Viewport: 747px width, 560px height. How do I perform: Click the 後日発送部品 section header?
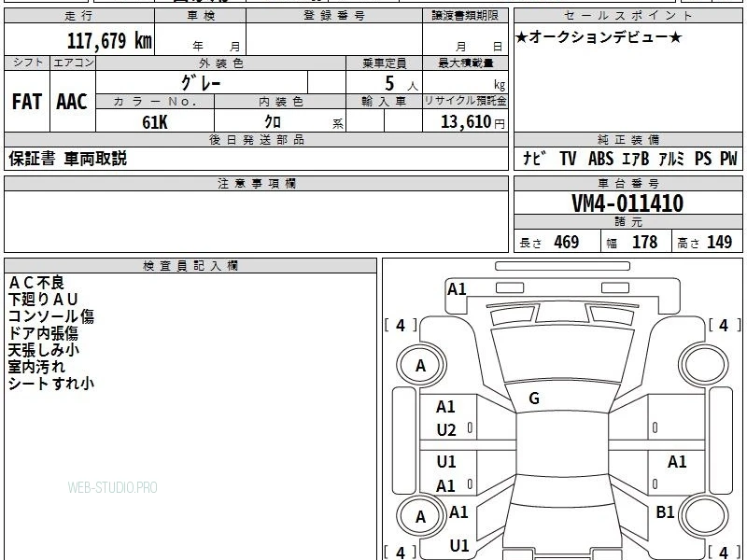256,139
